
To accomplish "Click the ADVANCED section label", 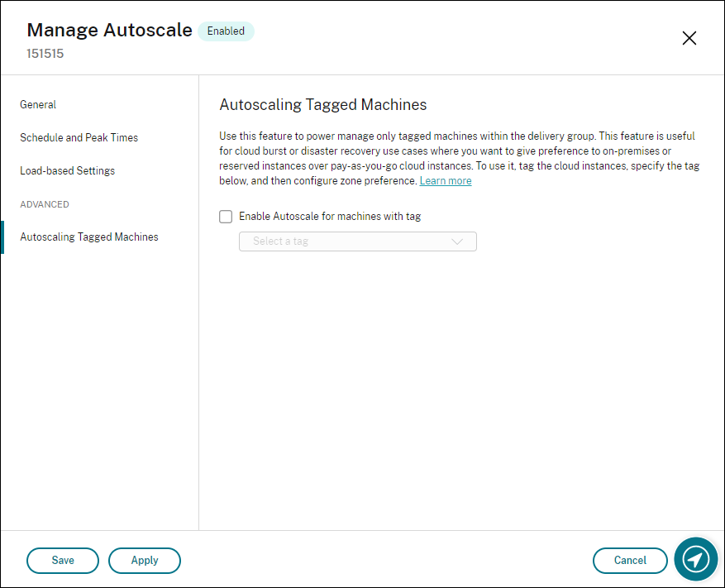I will tap(45, 204).
